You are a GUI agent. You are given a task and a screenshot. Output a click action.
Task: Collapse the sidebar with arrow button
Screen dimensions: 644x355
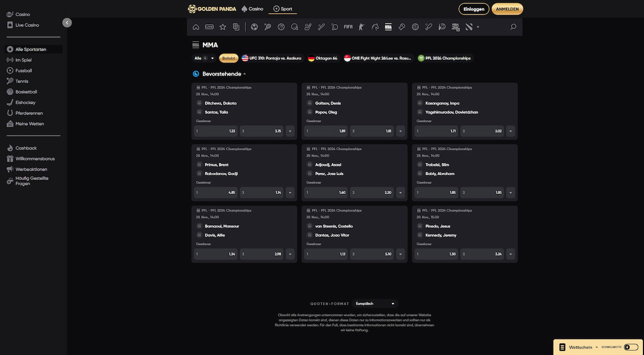[x=67, y=23]
